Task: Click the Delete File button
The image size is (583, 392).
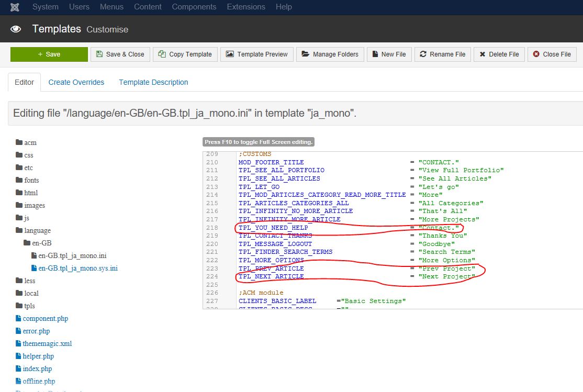Action: click(x=499, y=54)
